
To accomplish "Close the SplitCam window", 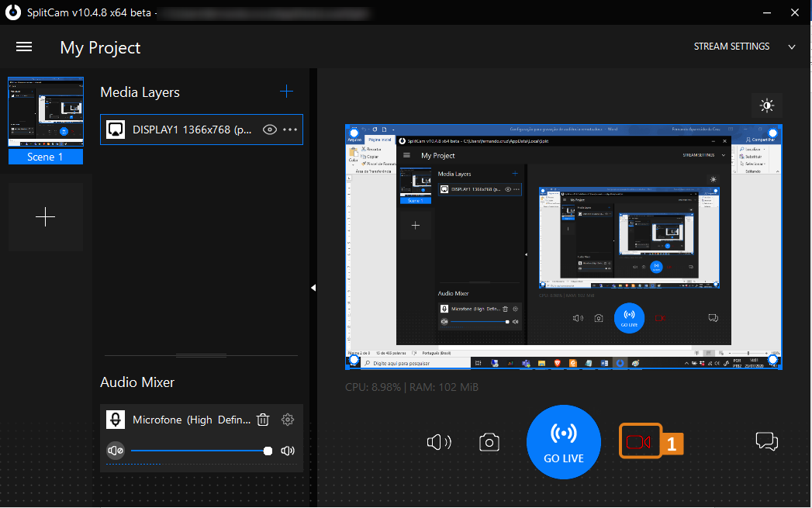I will coord(795,12).
